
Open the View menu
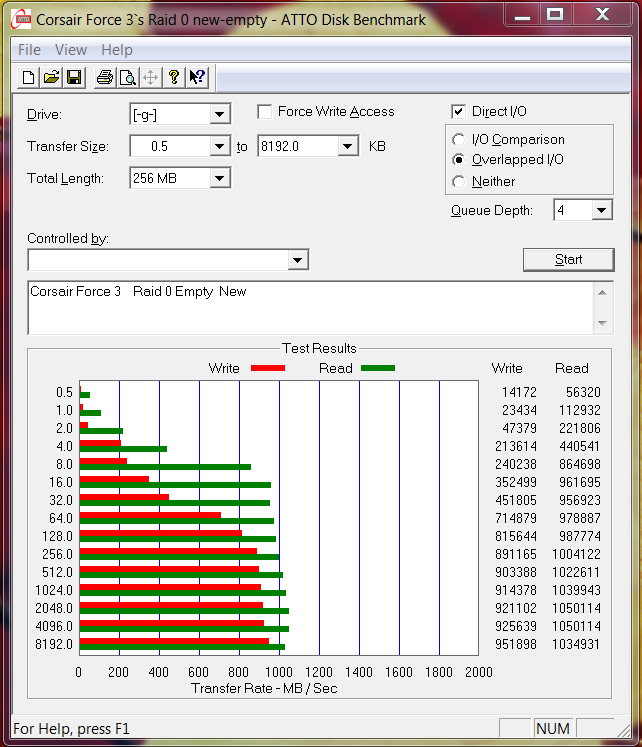(x=71, y=50)
